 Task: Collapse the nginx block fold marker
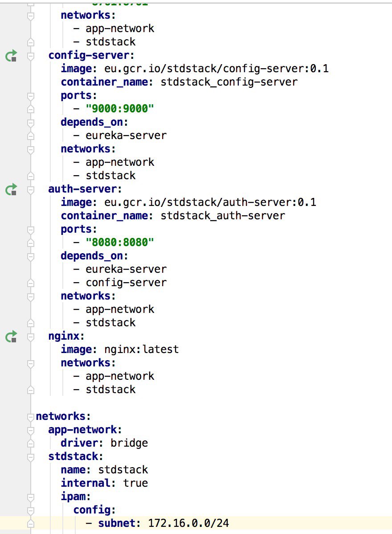click(31, 337)
